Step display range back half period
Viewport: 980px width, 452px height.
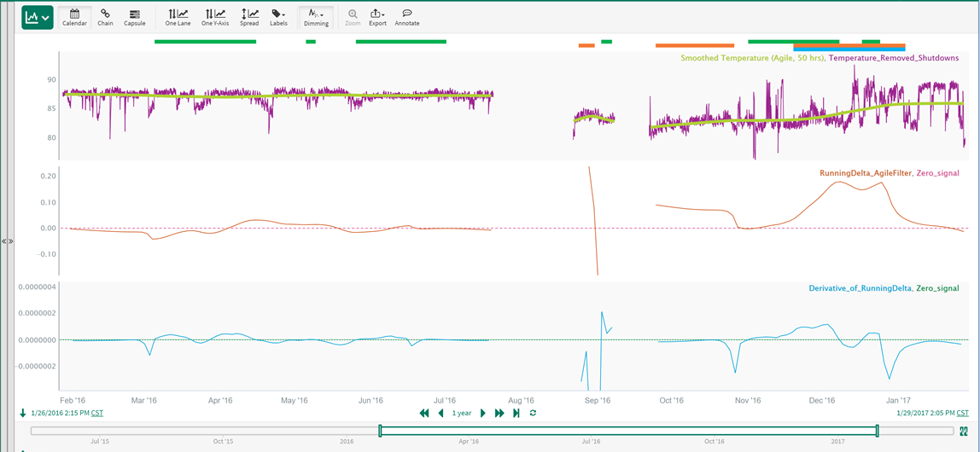[440, 413]
